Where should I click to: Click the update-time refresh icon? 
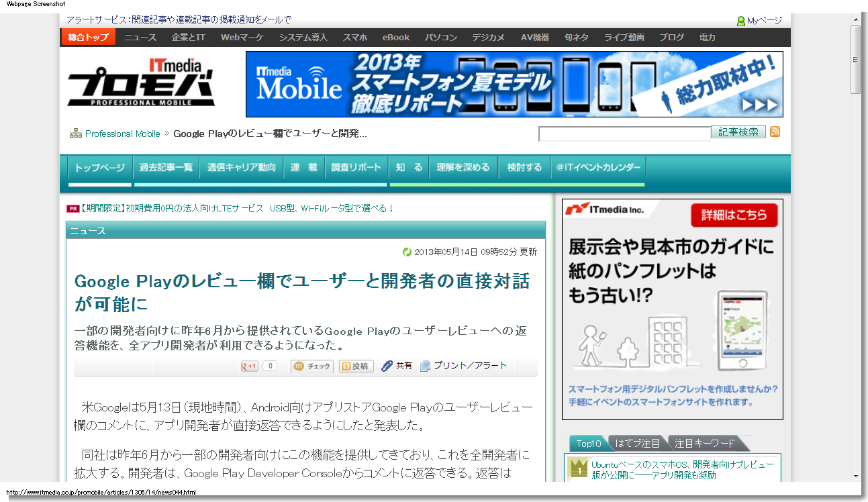[407, 252]
